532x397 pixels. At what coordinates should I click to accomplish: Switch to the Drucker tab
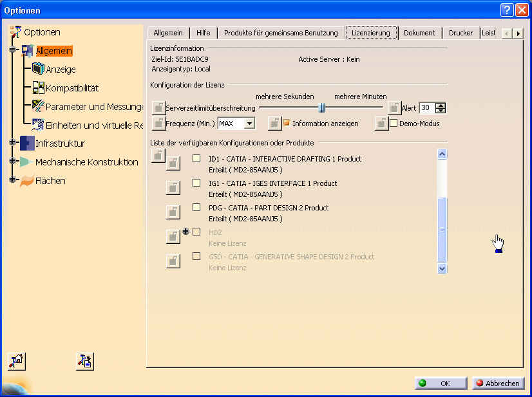[461, 33]
